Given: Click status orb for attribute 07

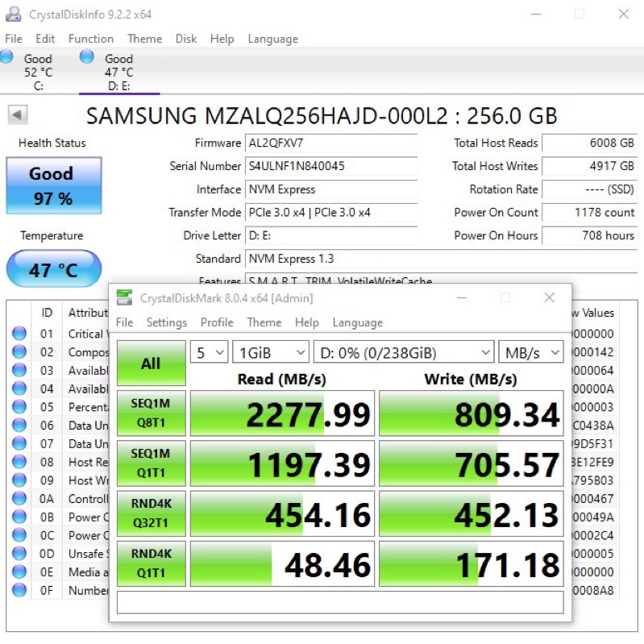Looking at the screenshot, I should pos(19,443).
